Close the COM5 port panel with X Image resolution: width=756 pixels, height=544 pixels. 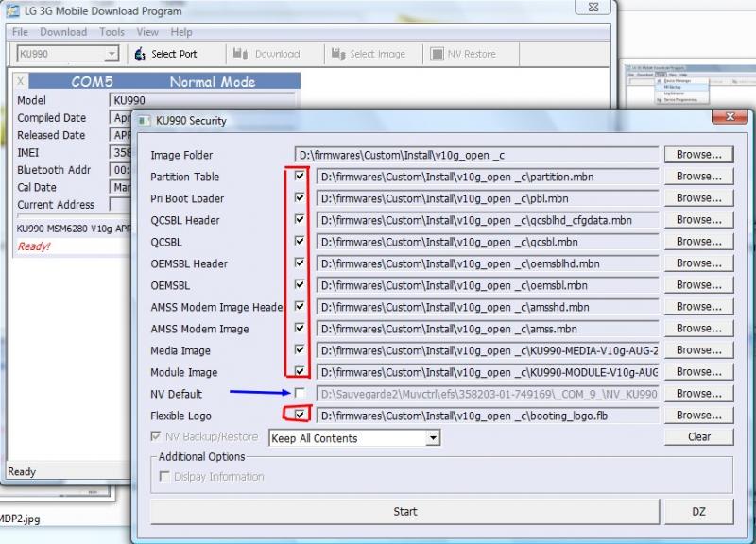[x=20, y=81]
